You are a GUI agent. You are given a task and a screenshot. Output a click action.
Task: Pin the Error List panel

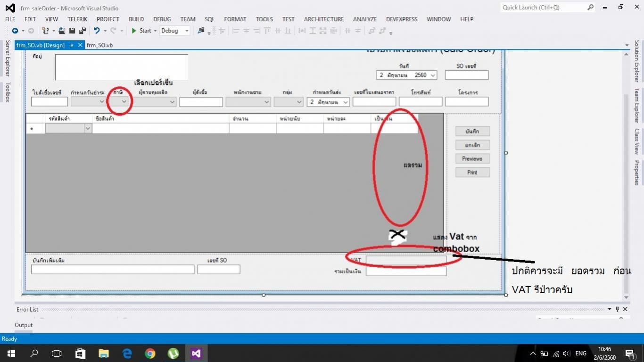coord(617,309)
